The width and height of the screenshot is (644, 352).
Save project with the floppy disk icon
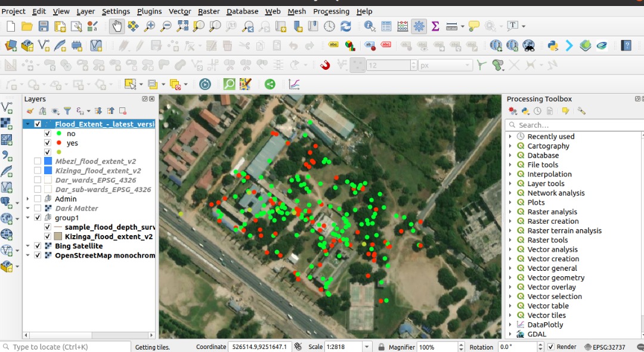click(x=44, y=26)
